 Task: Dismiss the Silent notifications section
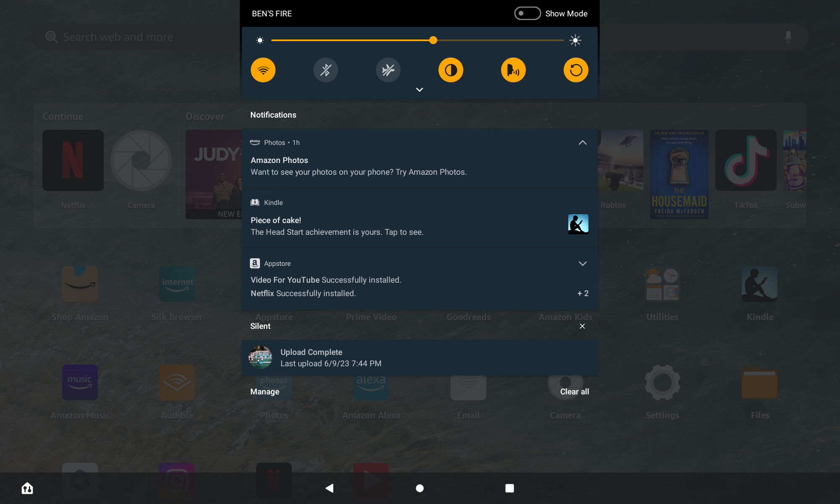(x=582, y=326)
